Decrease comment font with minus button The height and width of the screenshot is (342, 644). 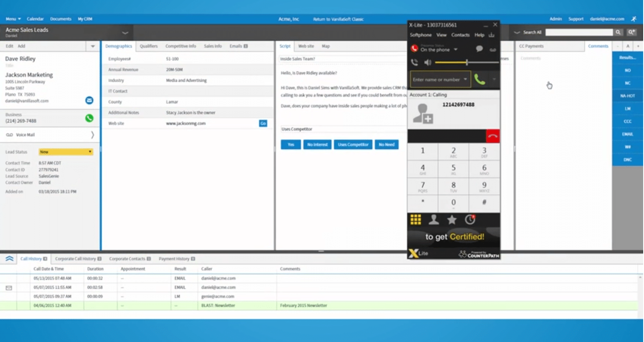pyautogui.click(x=618, y=46)
